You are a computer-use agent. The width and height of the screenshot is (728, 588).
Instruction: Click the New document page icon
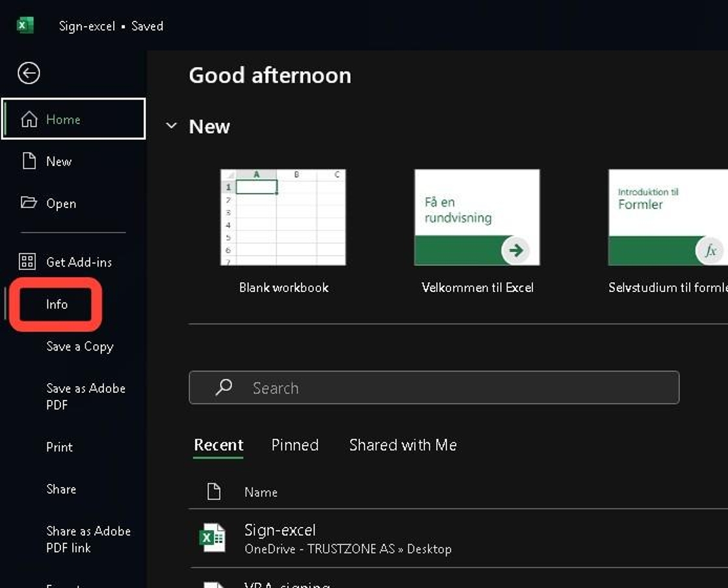[x=29, y=161]
